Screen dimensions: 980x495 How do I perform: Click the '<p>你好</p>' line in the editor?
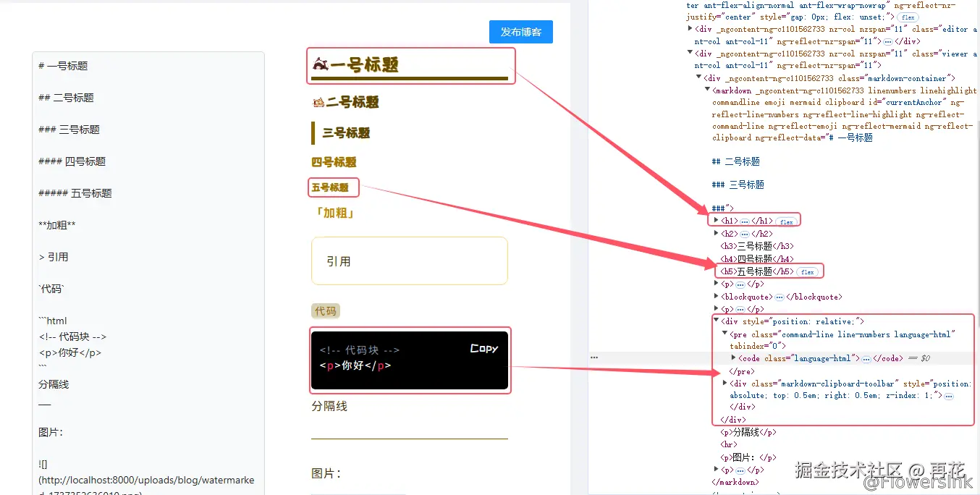pos(70,352)
